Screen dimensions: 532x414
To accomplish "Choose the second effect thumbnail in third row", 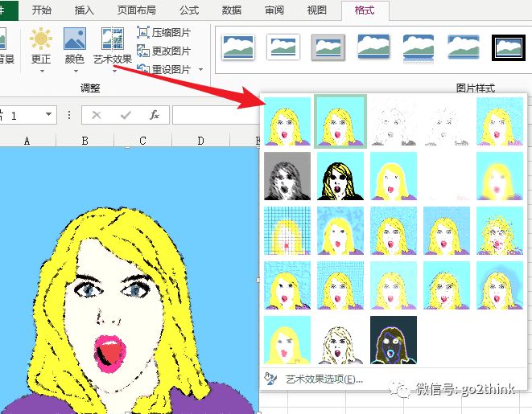I will click(340, 231).
